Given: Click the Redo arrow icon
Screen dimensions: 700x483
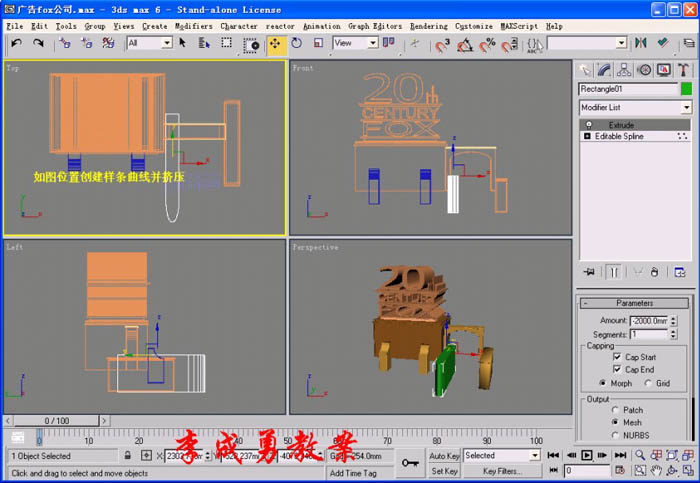Looking at the screenshot, I should (38, 43).
